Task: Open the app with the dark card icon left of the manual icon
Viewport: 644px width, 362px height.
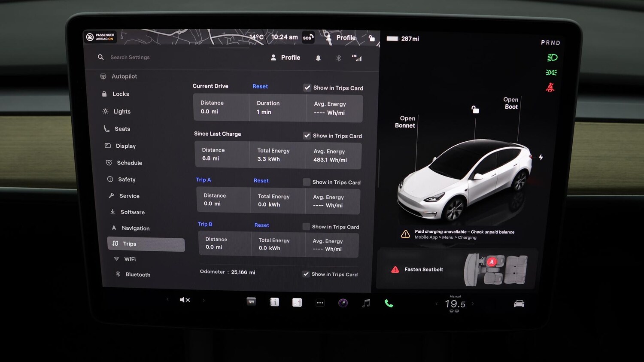Action: (x=251, y=301)
